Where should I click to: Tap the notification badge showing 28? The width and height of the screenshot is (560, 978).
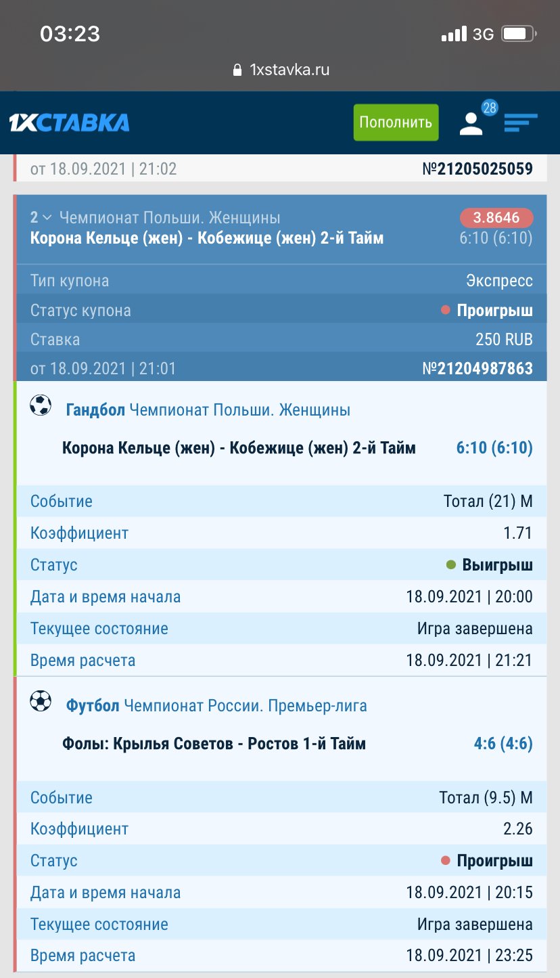coord(490,107)
